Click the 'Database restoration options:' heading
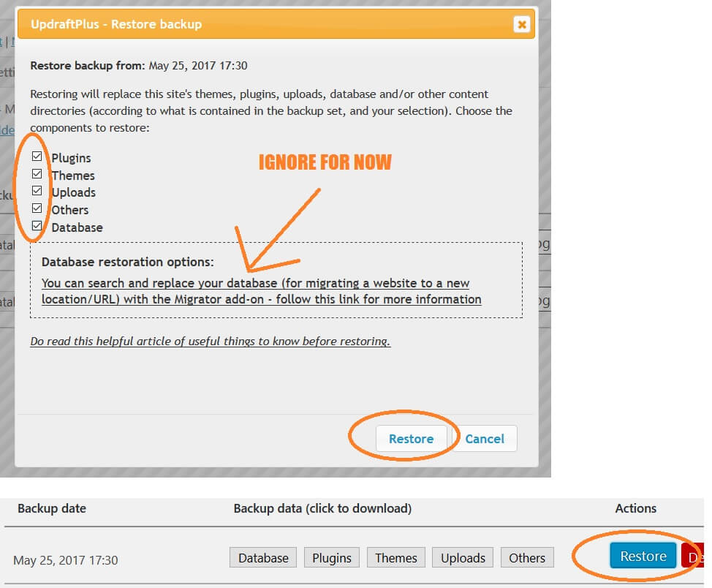The width and height of the screenshot is (712, 588). [x=128, y=262]
